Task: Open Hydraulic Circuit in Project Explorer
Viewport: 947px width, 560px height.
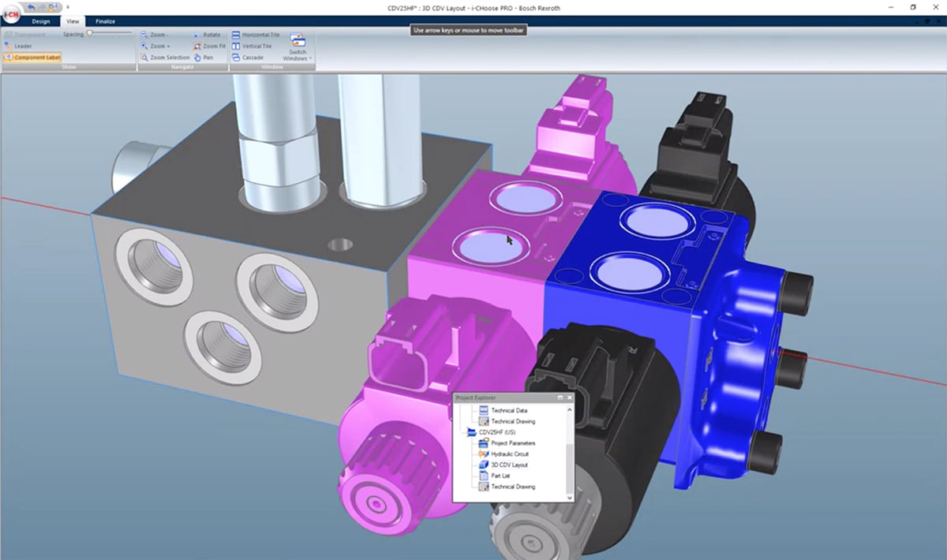Action: click(x=509, y=454)
